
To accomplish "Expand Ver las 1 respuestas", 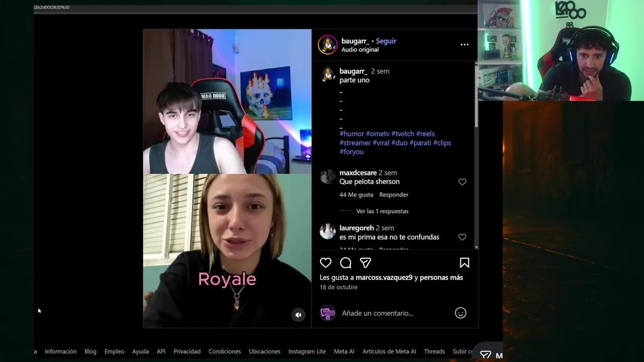I will click(x=382, y=211).
